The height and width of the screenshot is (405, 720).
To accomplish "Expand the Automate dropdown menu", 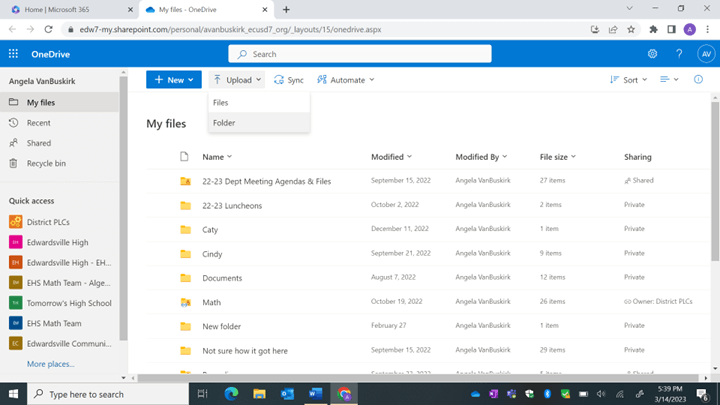I will [346, 80].
